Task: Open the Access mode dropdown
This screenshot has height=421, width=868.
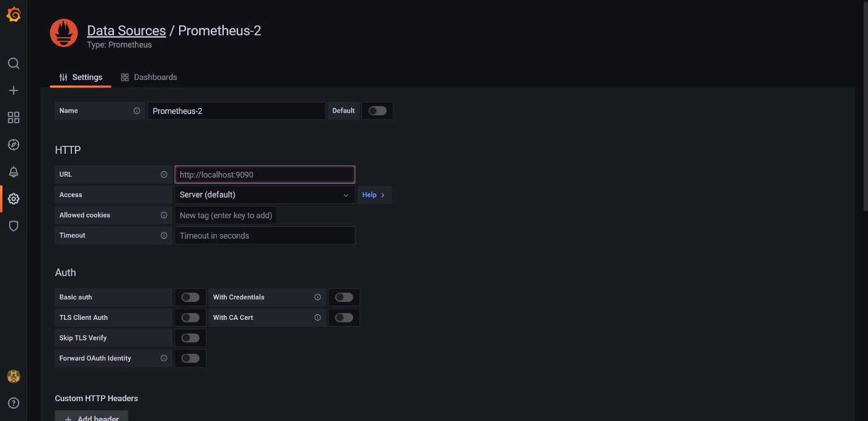Action: coord(265,195)
